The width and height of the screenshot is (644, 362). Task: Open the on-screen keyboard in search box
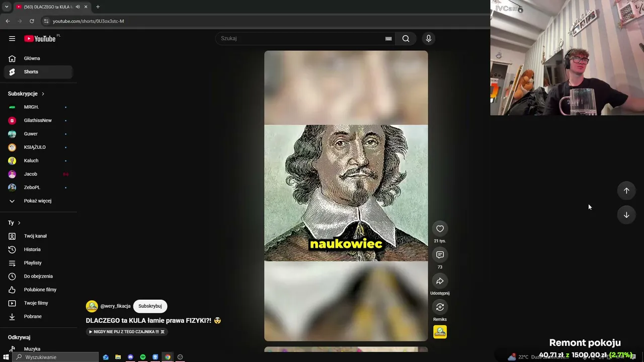[388, 38]
